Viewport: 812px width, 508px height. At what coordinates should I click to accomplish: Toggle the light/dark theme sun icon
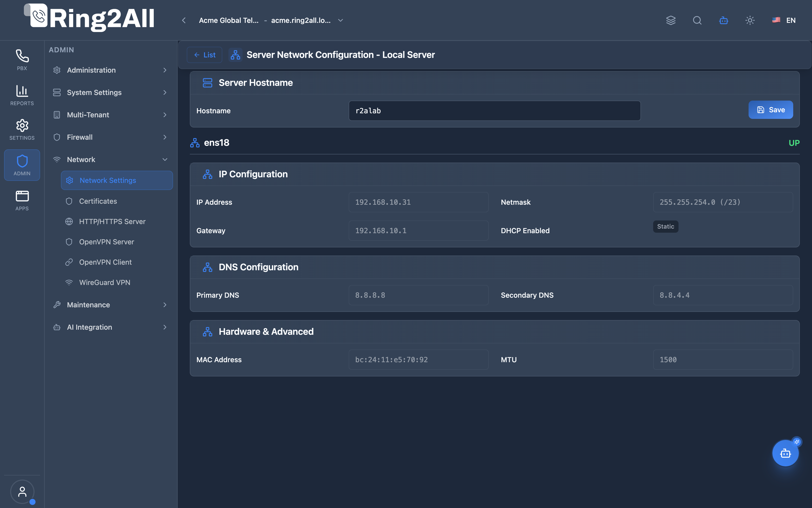[750, 20]
